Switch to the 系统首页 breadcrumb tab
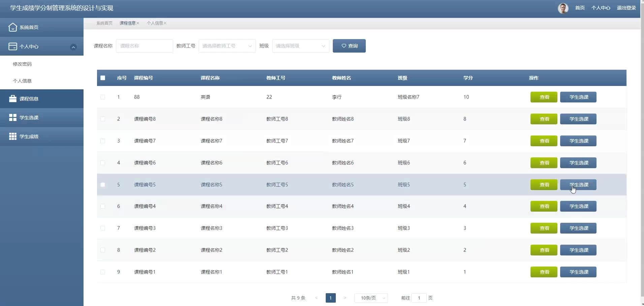The height and width of the screenshot is (306, 644). (x=104, y=23)
